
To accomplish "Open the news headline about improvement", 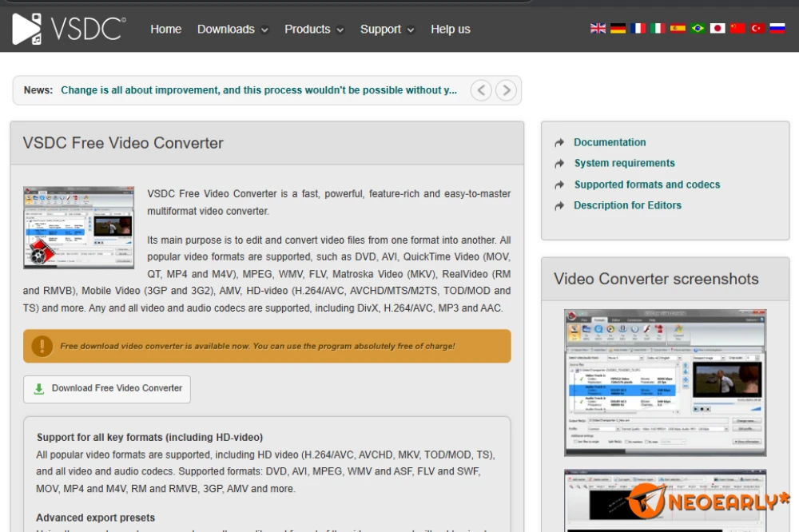I will [x=259, y=90].
